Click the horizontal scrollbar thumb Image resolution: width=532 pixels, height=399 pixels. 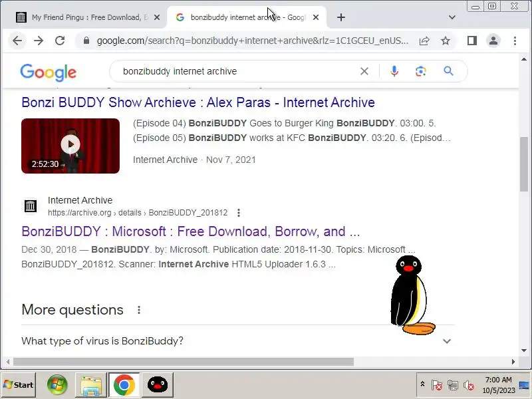pos(184,362)
